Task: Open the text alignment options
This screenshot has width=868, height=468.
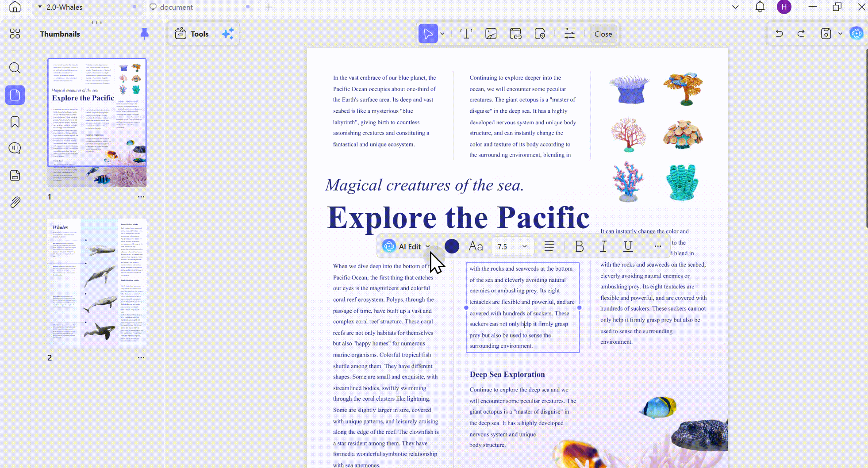Action: tap(549, 246)
